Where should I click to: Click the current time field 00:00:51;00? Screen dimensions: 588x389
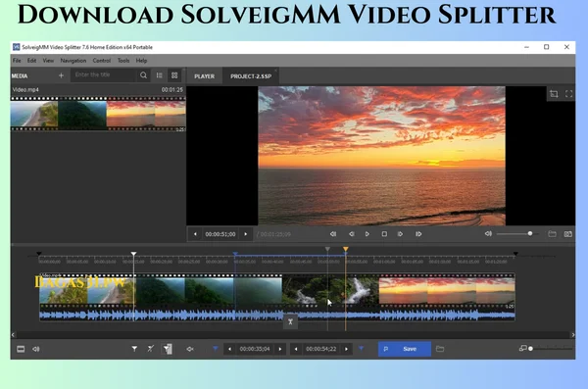[x=220, y=234]
